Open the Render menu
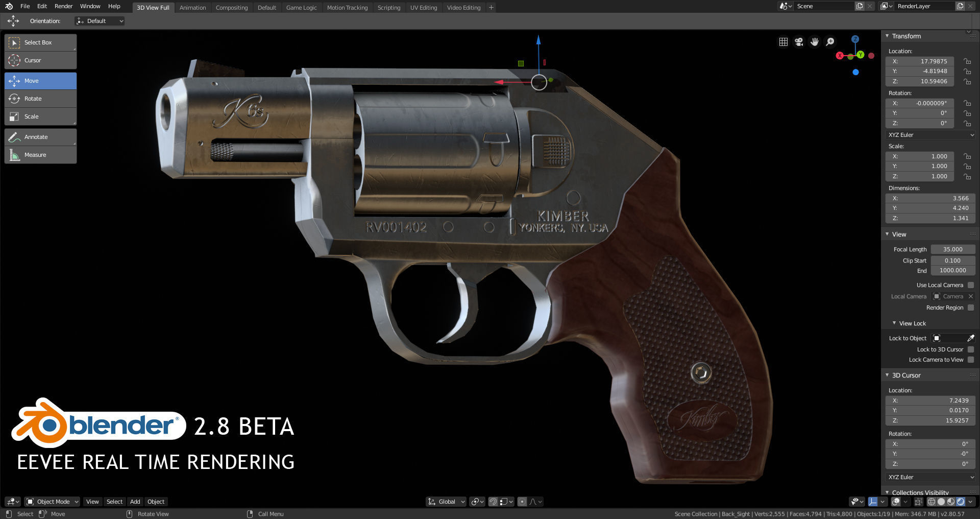Image resolution: width=980 pixels, height=519 pixels. [64, 6]
